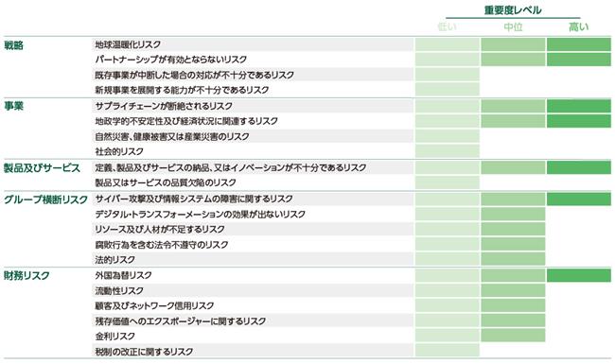Select the サプライチェーンが断絶されるリスク row
The width and height of the screenshot is (615, 364).
253,106
